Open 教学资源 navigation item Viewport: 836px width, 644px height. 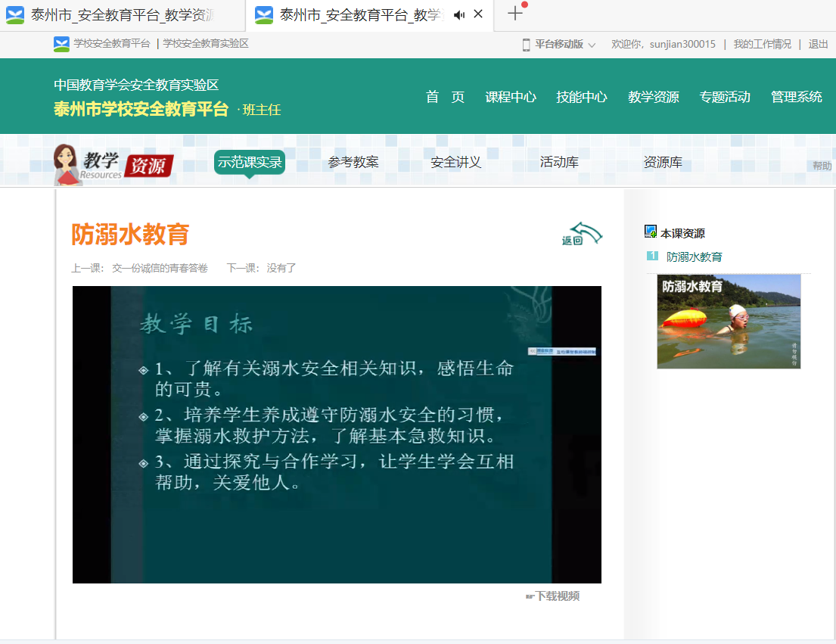653,97
